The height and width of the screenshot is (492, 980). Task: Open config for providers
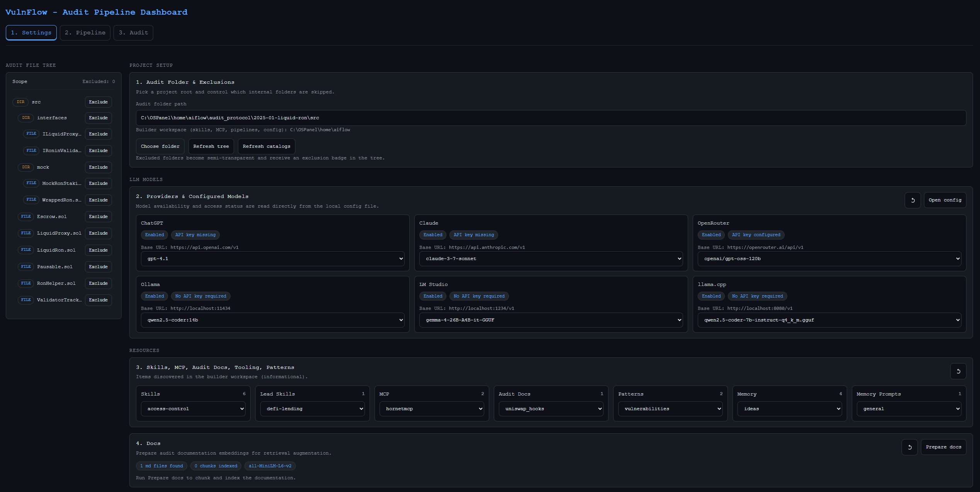pyautogui.click(x=945, y=200)
